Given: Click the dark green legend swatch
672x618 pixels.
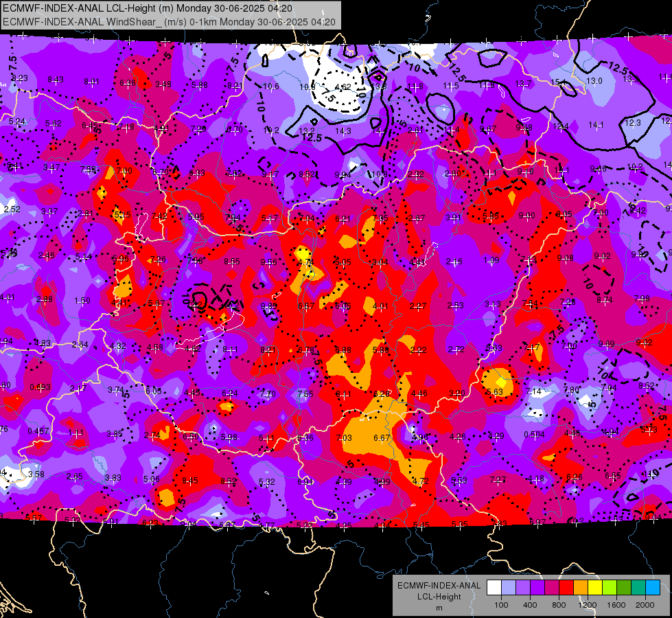Looking at the screenshot, I should tap(624, 588).
